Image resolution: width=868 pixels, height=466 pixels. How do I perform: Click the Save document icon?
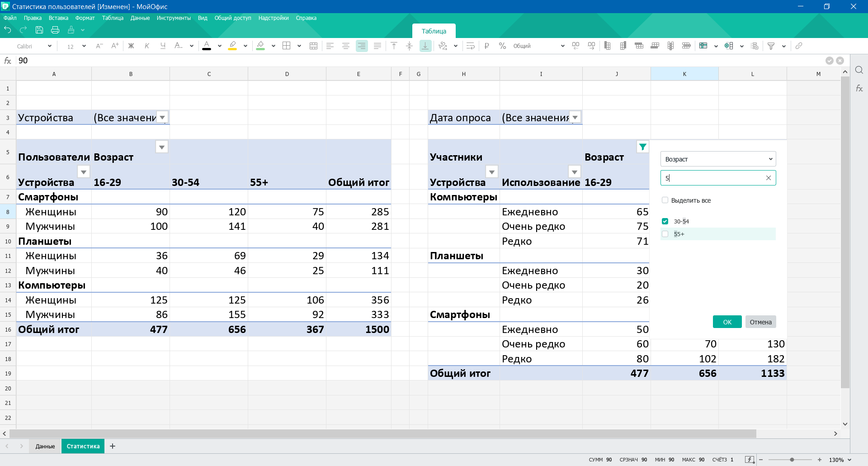point(39,30)
